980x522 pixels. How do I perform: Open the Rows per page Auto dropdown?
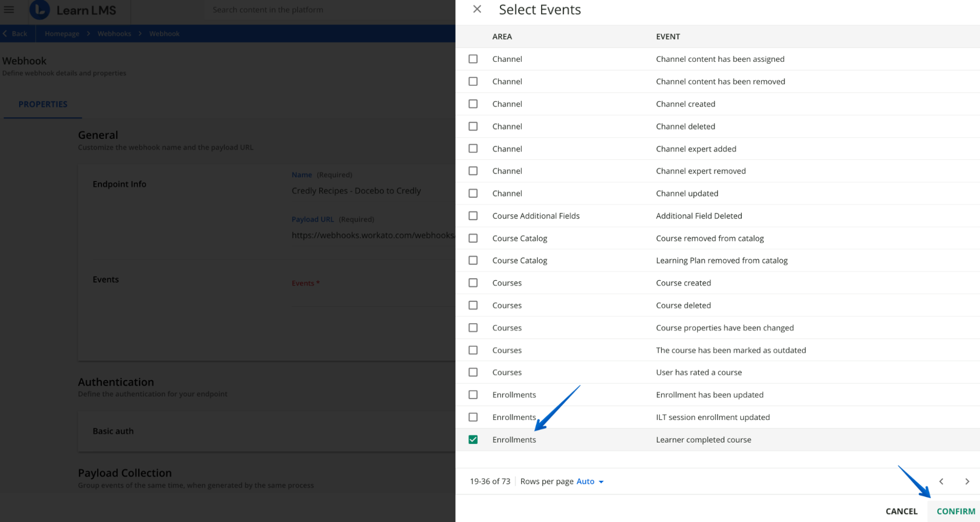click(589, 481)
